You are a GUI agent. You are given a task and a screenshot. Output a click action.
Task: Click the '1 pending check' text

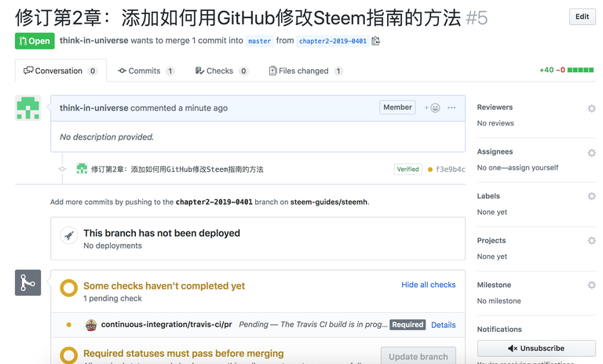(112, 298)
